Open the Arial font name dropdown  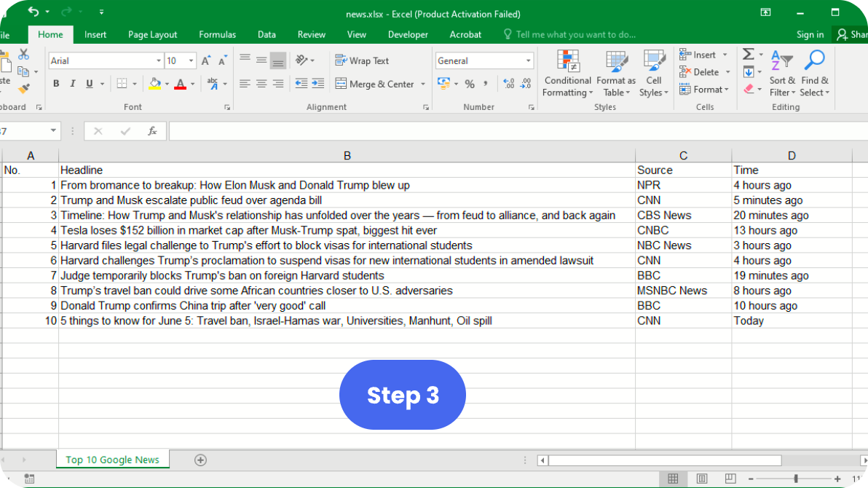158,61
